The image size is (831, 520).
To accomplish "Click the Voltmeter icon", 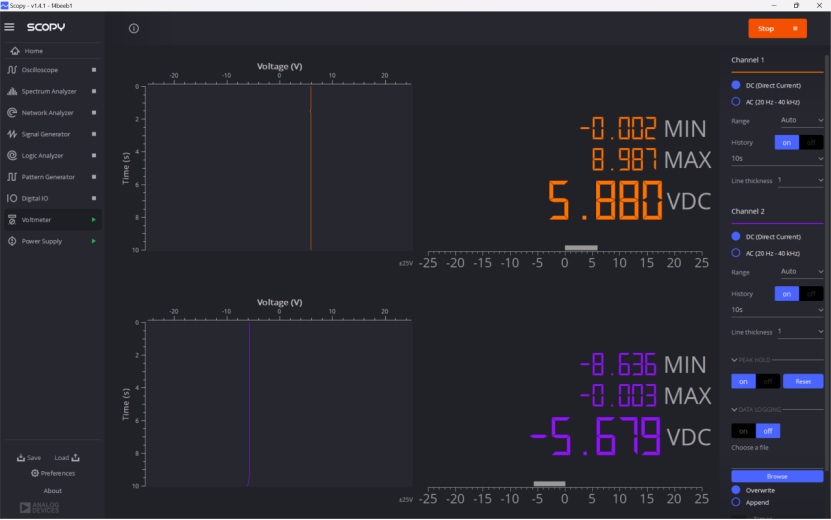I will [12, 219].
